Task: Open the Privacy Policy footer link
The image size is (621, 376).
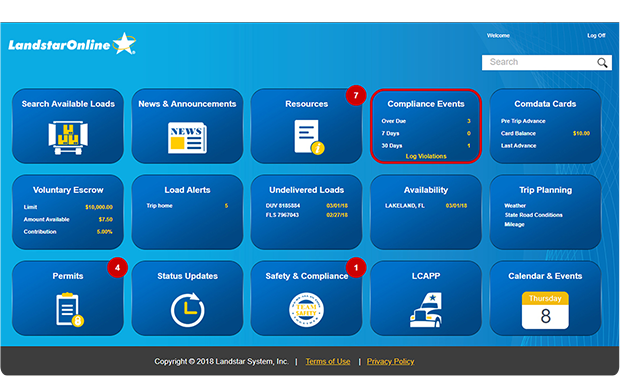Action: click(390, 361)
